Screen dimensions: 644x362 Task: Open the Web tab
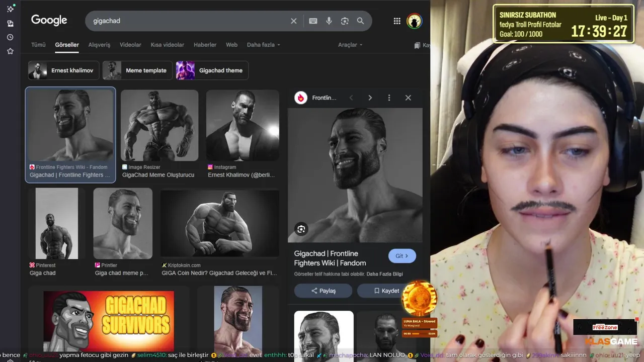tap(231, 45)
